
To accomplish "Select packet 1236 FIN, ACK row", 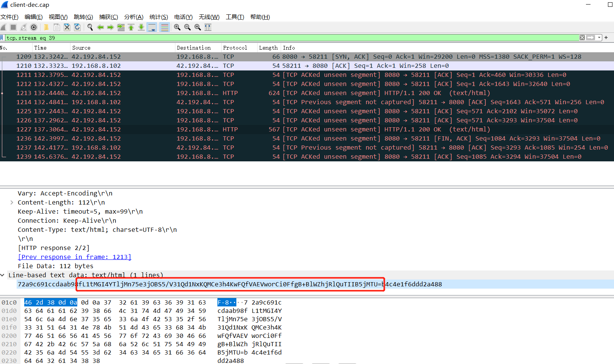I will [x=307, y=139].
